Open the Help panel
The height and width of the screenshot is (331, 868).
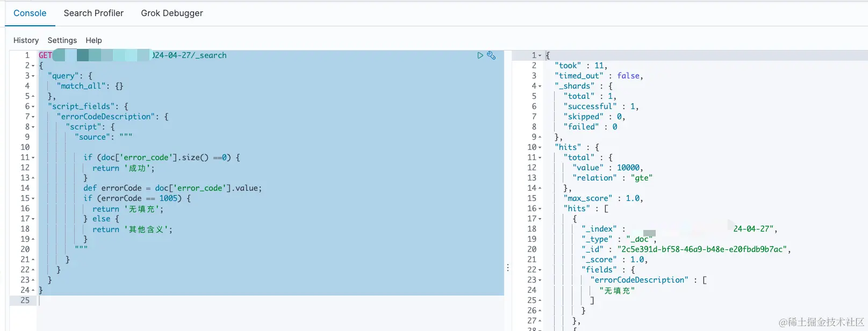(x=94, y=40)
